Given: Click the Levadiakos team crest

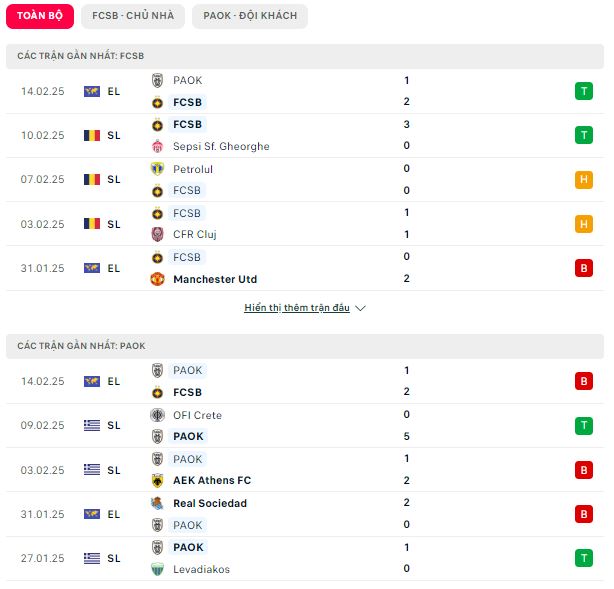Looking at the screenshot, I should coord(157,569).
